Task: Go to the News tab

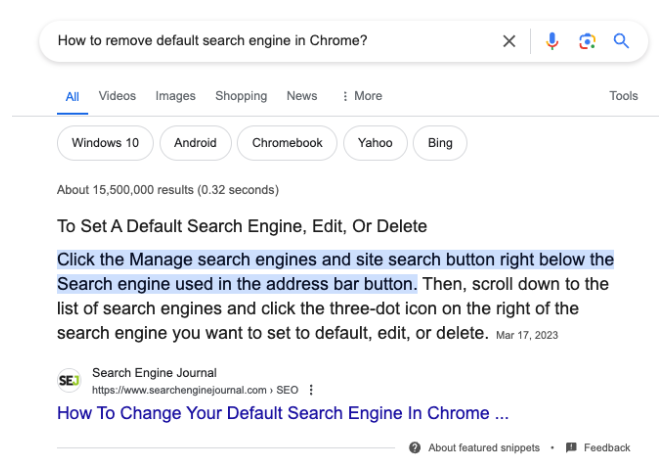Action: click(x=302, y=96)
